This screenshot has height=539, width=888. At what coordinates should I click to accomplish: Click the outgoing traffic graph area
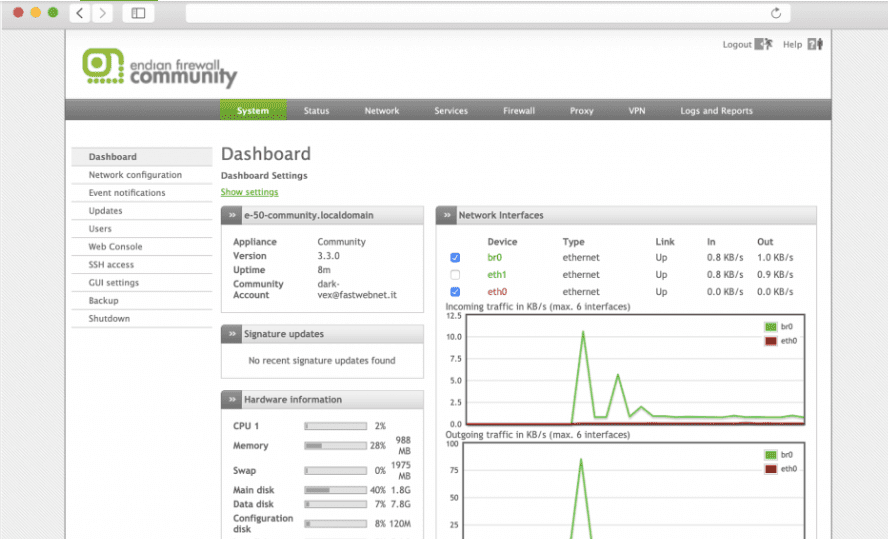635,491
